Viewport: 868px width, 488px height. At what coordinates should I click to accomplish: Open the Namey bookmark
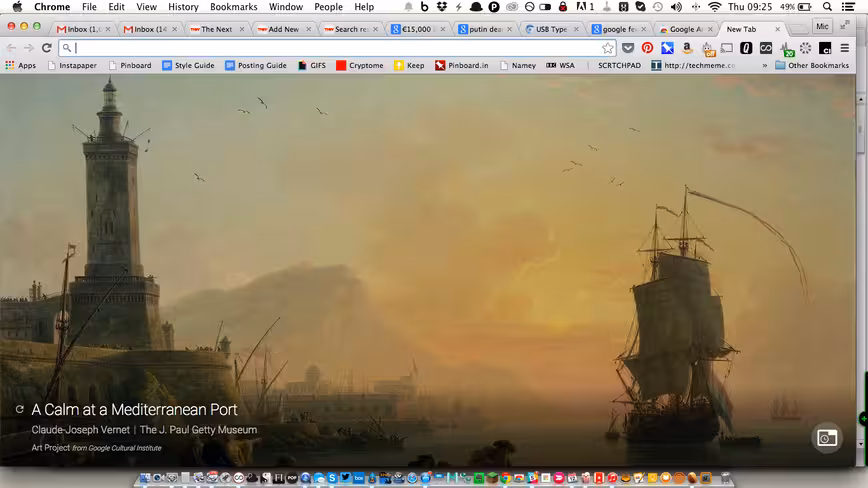(x=518, y=65)
